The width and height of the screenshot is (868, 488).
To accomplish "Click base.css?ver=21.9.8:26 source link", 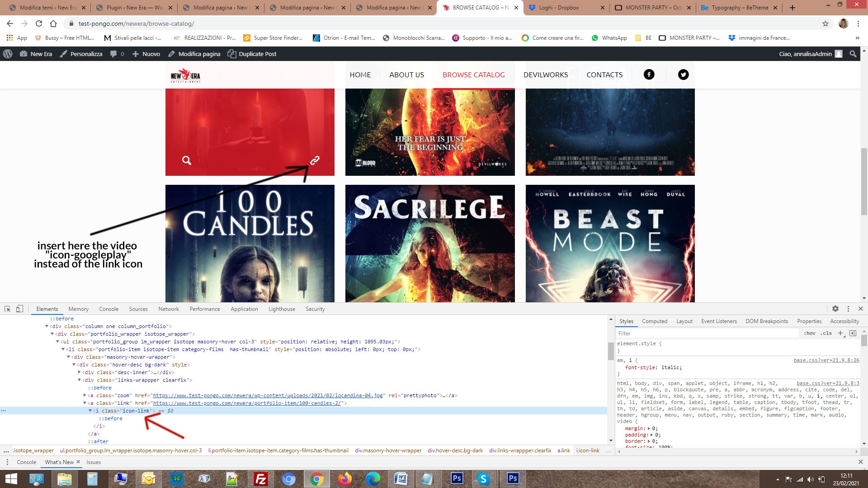I will click(x=826, y=360).
